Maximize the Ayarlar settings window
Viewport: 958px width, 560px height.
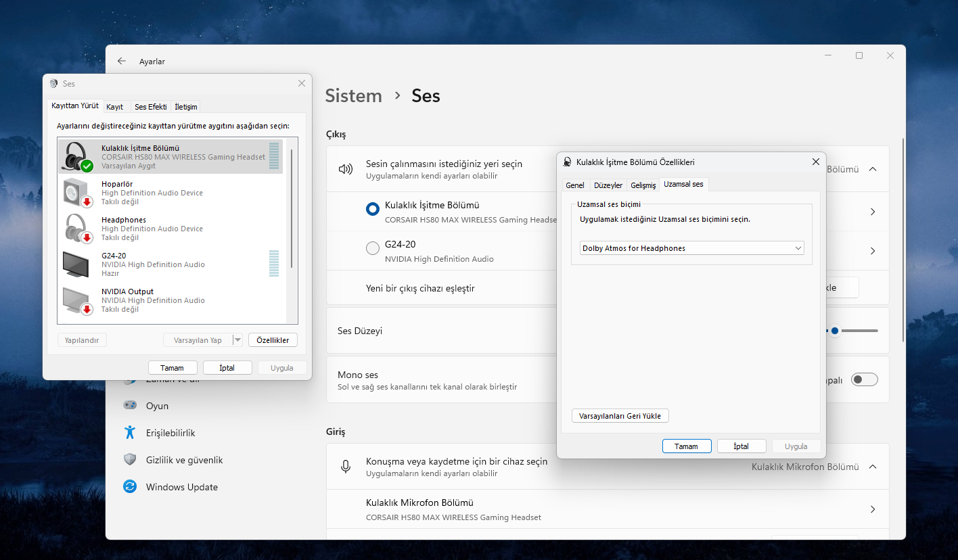(x=859, y=55)
